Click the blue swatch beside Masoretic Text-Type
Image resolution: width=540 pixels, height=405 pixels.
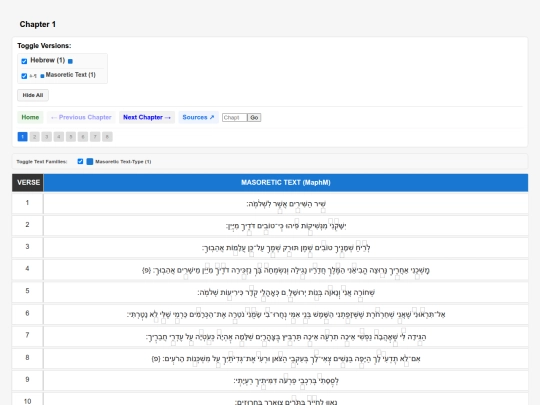[x=90, y=161]
